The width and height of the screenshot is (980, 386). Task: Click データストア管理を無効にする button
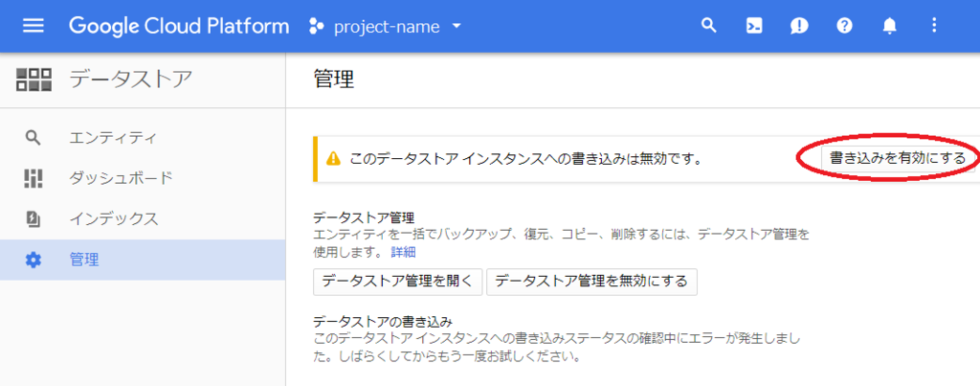coord(591,281)
